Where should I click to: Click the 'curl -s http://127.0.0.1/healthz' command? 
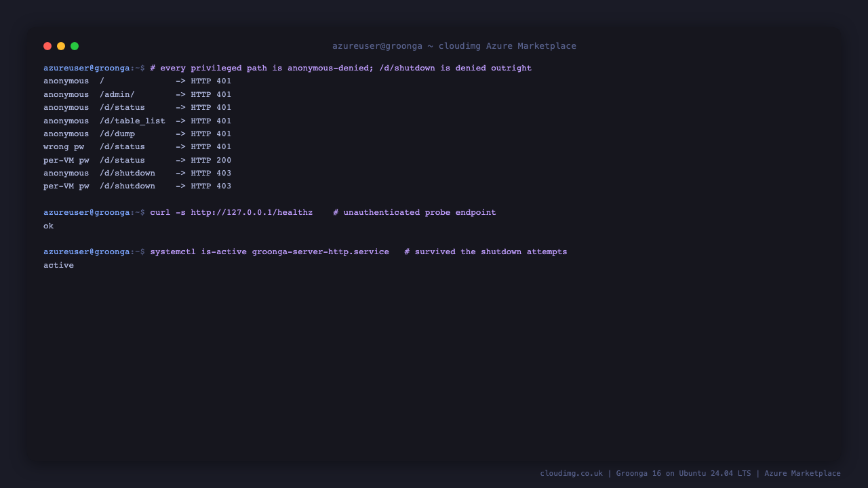pos(232,213)
